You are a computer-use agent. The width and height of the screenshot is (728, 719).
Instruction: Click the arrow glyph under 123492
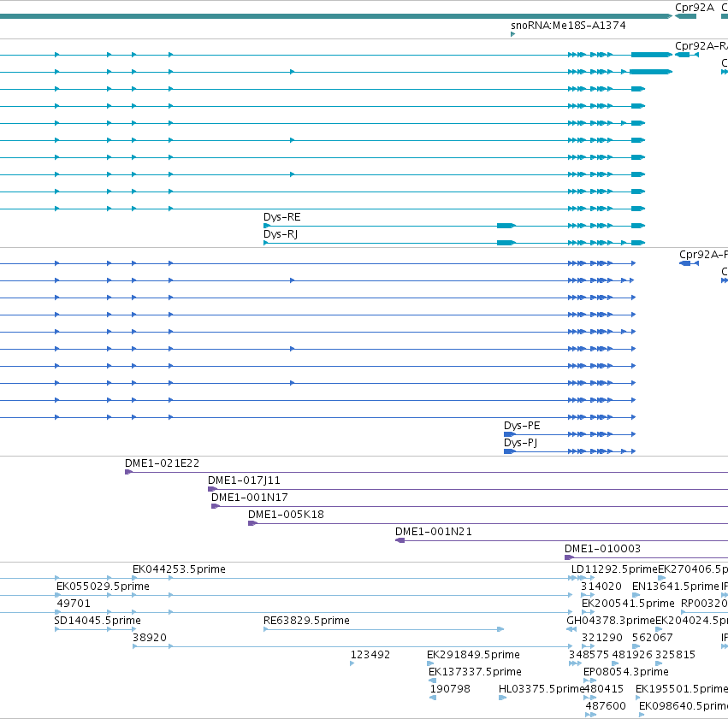352,663
